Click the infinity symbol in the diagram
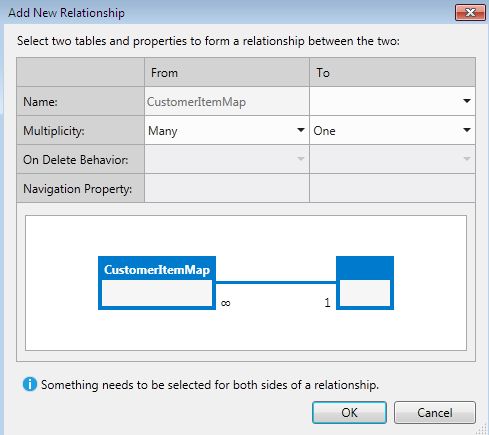489x435 pixels. pyautogui.click(x=226, y=303)
